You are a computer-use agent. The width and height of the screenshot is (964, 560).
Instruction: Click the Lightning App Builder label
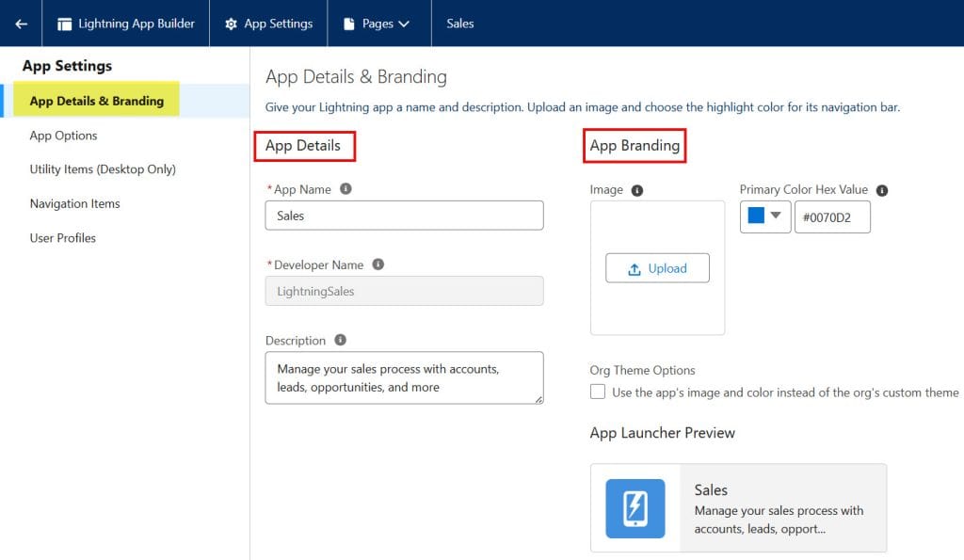click(x=137, y=24)
